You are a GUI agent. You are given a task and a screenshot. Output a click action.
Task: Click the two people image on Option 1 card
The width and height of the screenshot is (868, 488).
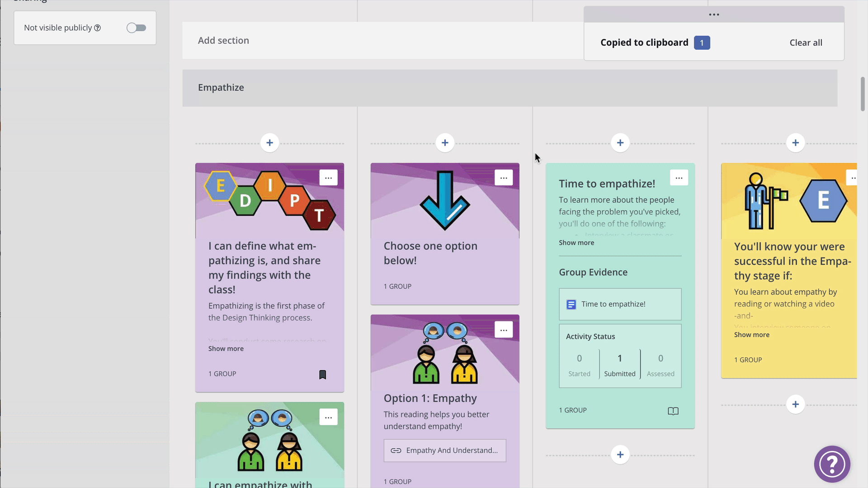(445, 352)
